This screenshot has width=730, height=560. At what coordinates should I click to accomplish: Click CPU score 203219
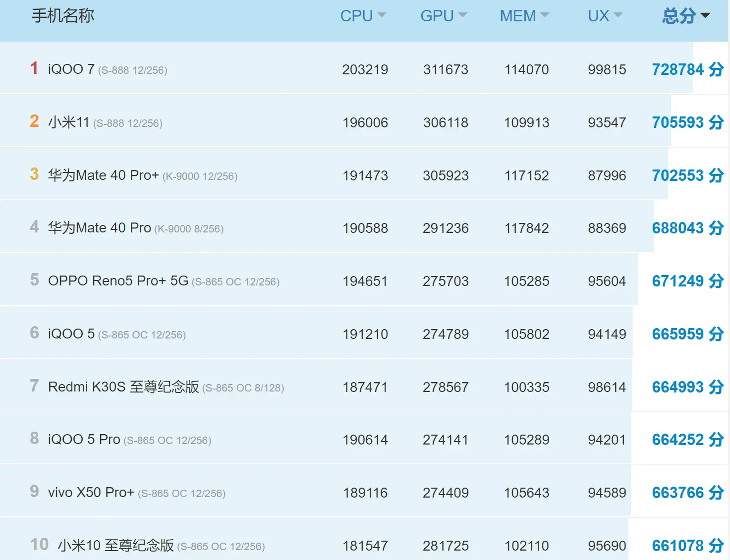point(365,69)
